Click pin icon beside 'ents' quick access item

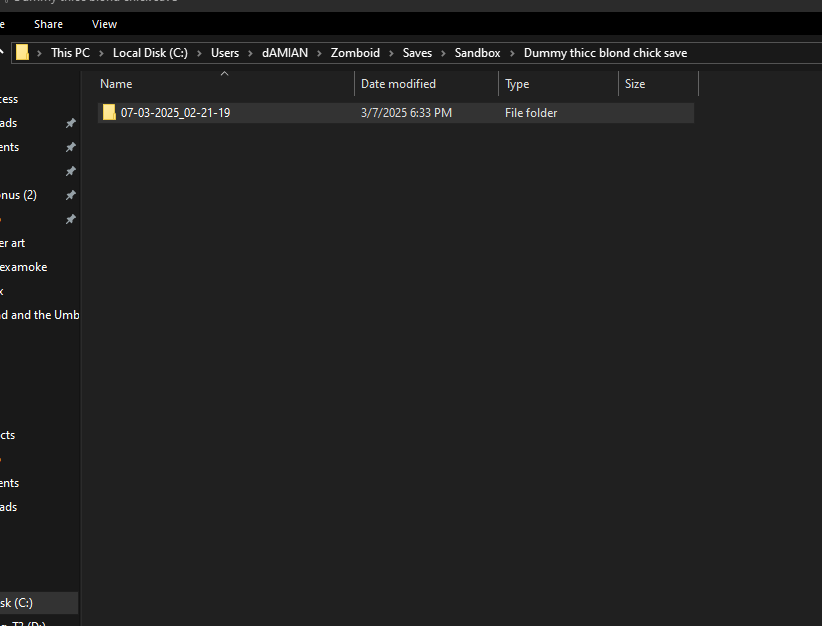tap(71, 147)
